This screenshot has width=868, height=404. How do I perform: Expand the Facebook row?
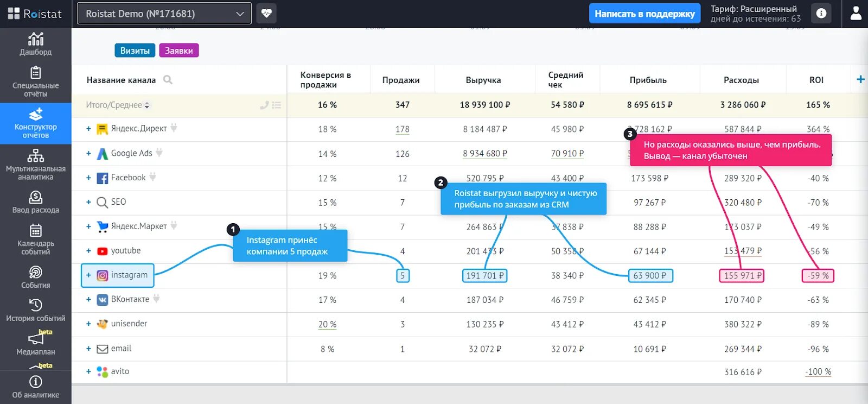88,178
